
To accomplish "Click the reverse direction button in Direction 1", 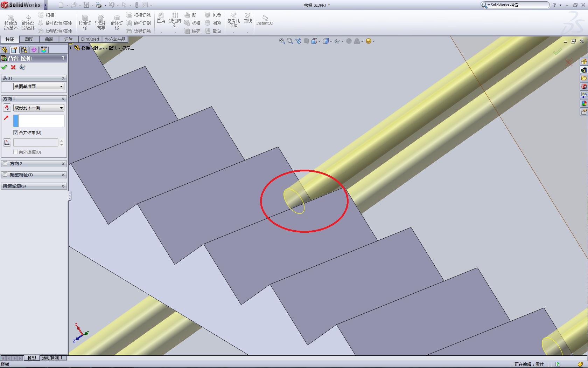I will point(7,108).
